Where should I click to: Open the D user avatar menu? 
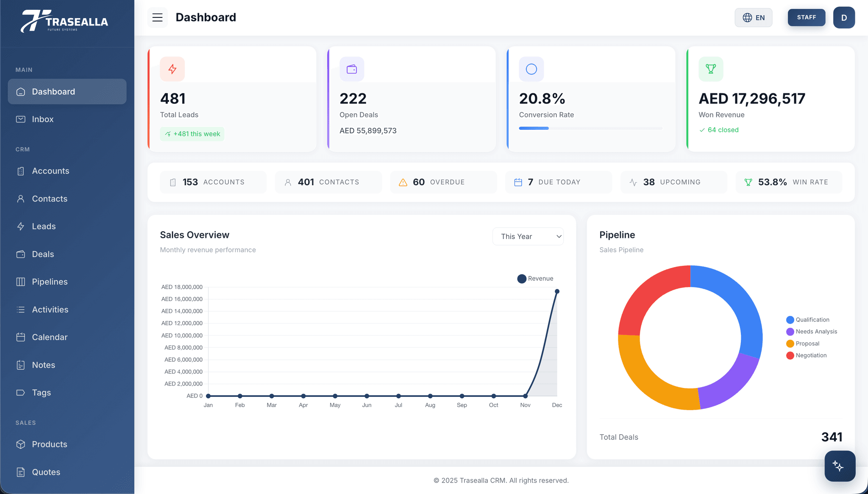coord(844,17)
